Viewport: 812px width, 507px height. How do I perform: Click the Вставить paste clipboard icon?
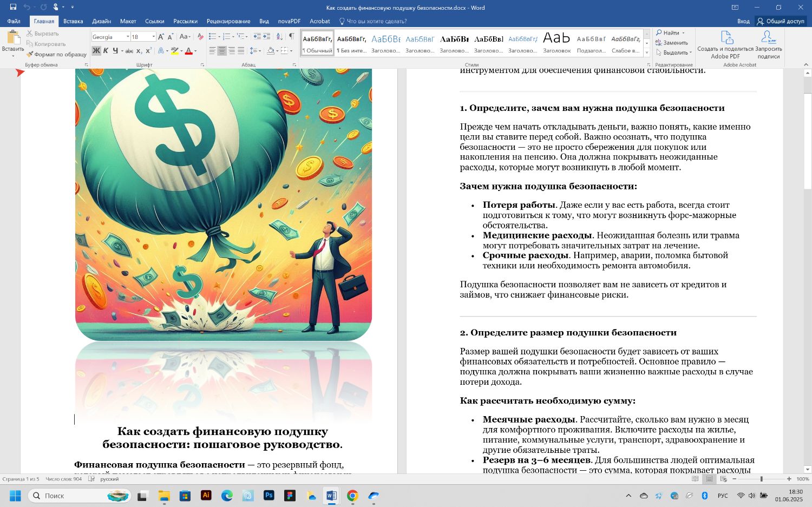point(13,38)
